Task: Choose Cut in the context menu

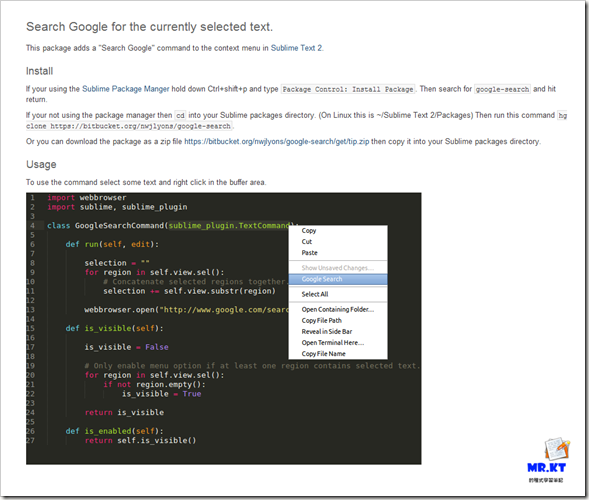Action: click(307, 242)
